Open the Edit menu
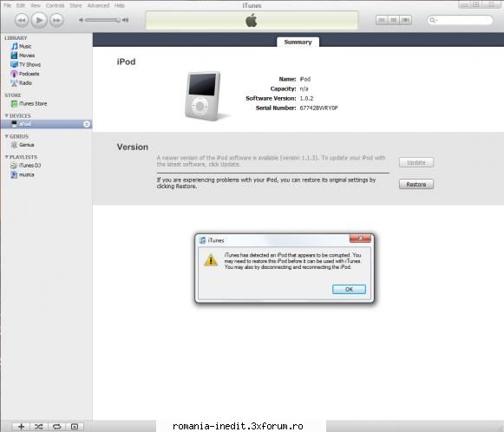 (x=21, y=5)
